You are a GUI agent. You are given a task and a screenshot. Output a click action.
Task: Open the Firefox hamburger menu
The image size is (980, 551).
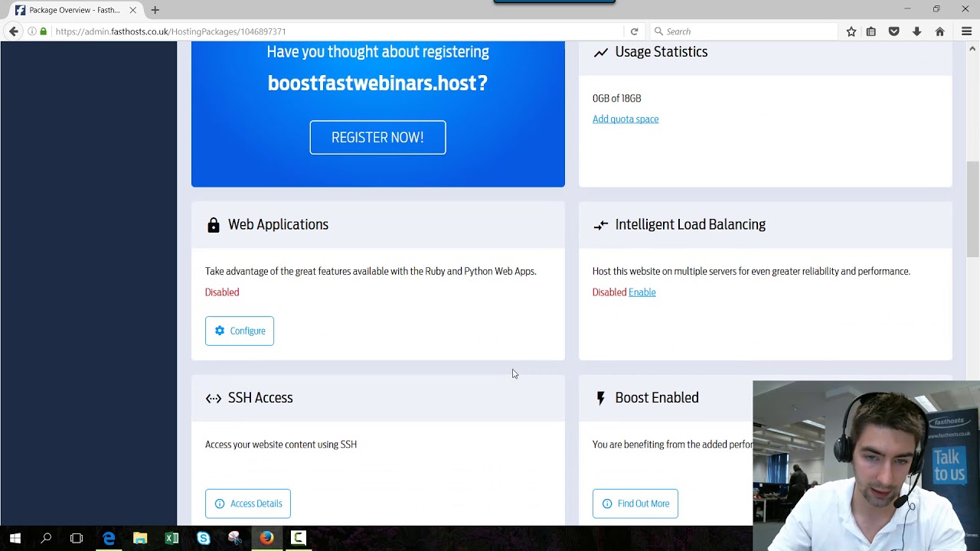click(x=966, y=31)
